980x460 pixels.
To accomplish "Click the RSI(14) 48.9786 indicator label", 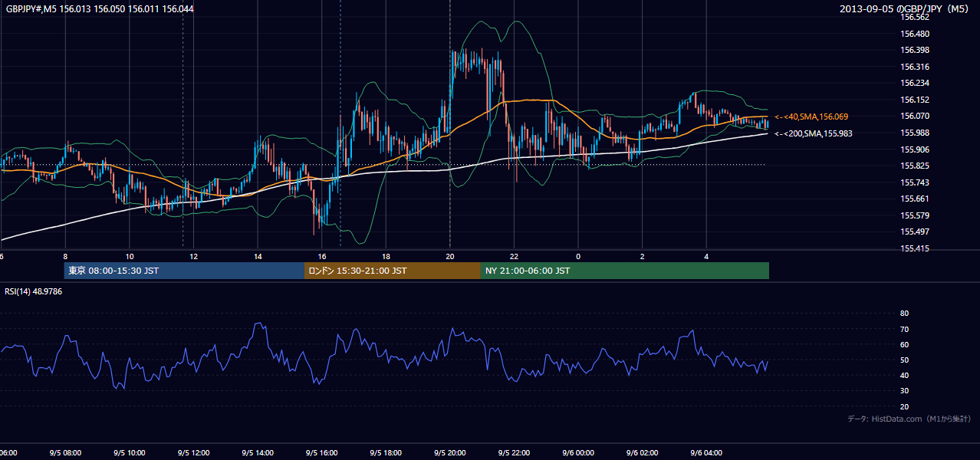I will pos(34,291).
